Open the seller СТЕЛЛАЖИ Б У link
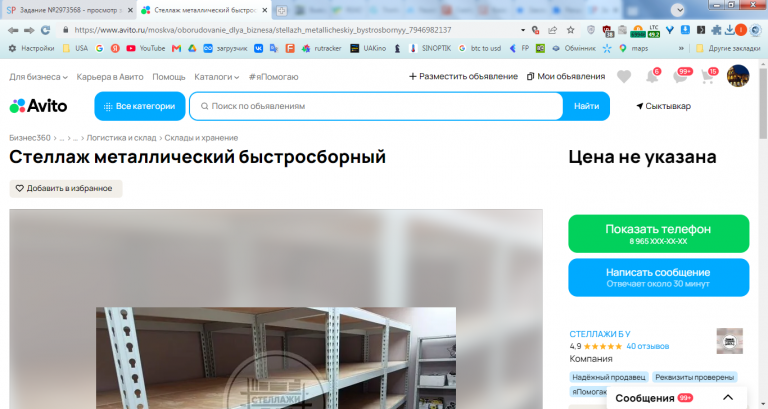The image size is (768, 409). pyautogui.click(x=600, y=334)
